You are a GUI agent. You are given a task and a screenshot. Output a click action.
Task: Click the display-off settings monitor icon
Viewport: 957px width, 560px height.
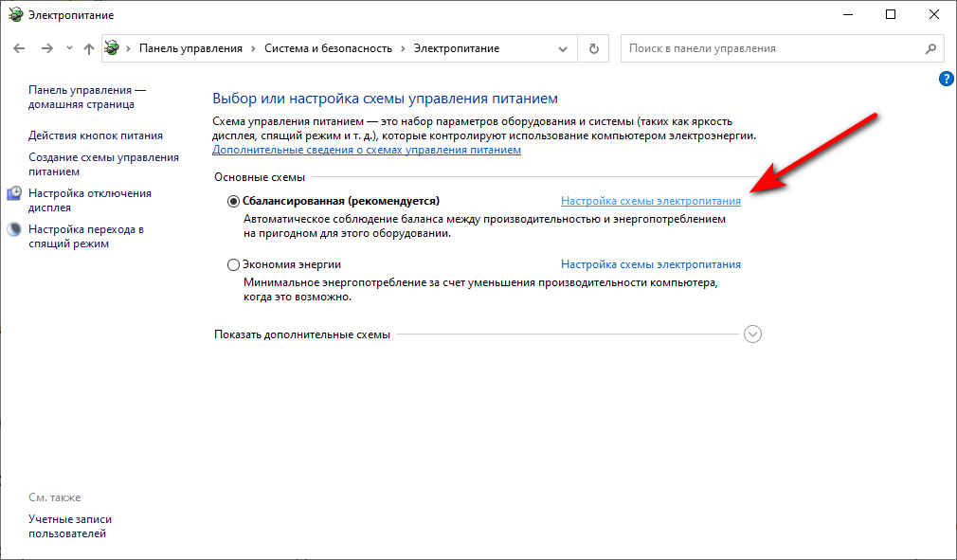pos(14,193)
